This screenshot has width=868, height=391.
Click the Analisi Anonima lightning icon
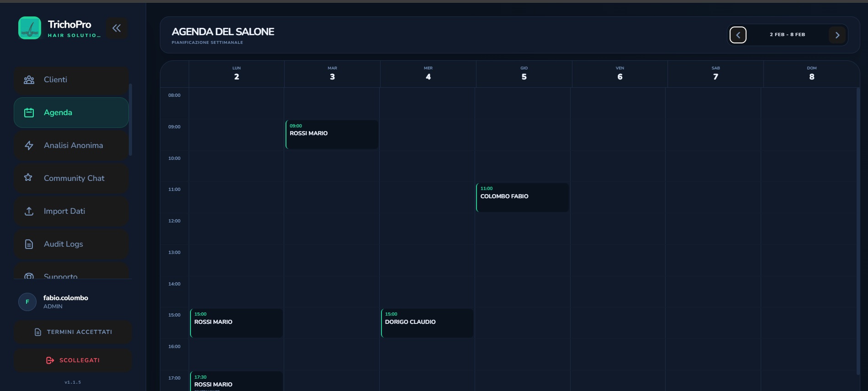29,146
